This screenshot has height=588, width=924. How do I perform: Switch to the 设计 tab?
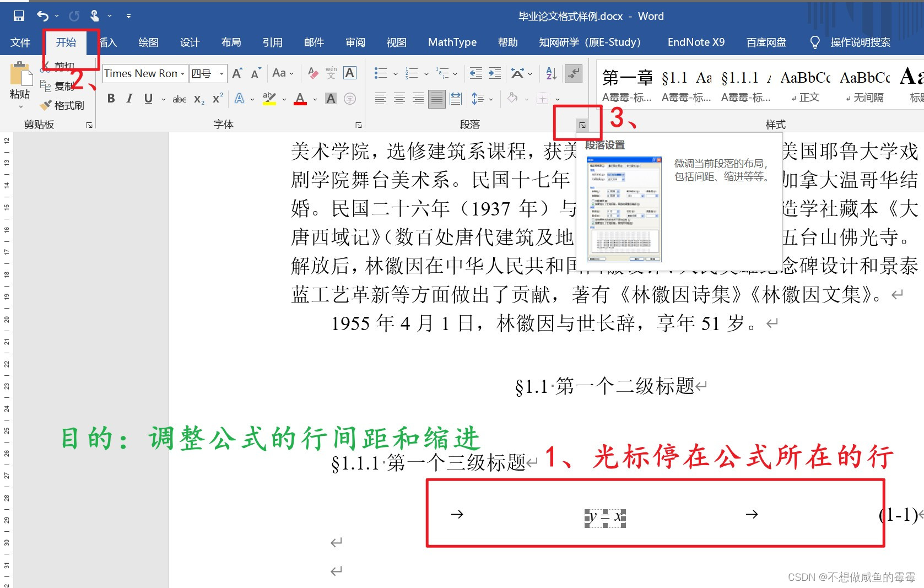[190, 42]
